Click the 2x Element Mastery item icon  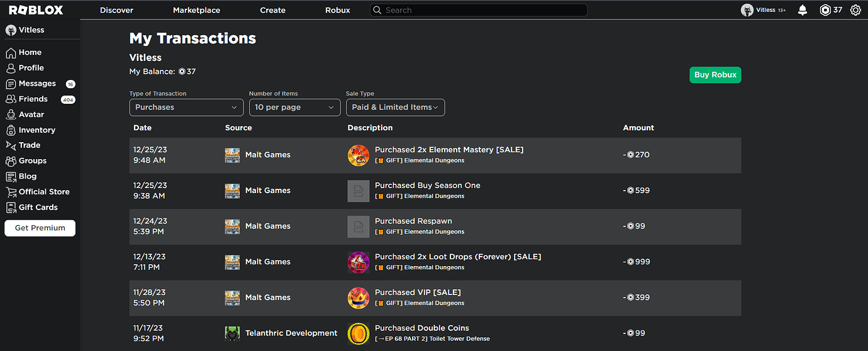coord(359,155)
